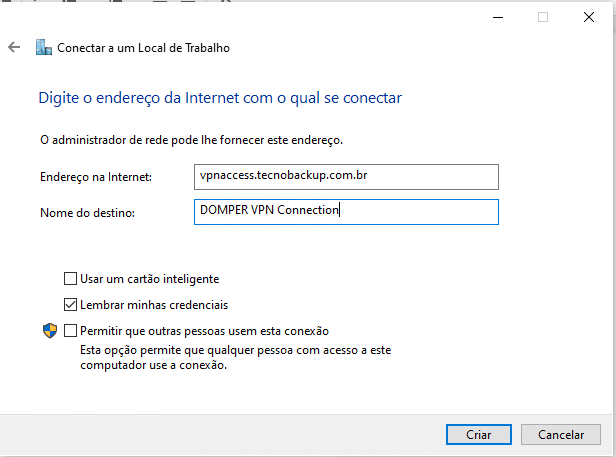
Task: Click the Lembrar minhas credenciais label text
Action: (154, 305)
